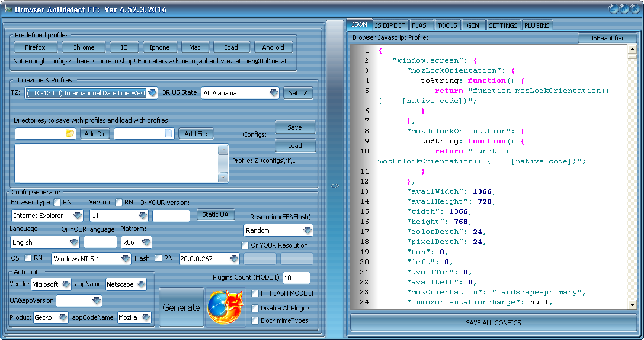Click scroll down arrow in directories list

coord(223,177)
